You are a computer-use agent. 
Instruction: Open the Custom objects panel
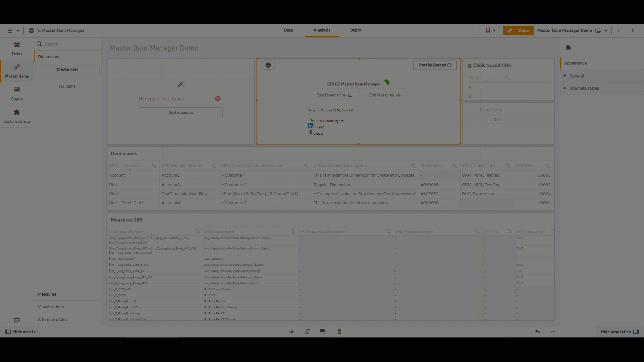pos(17,116)
